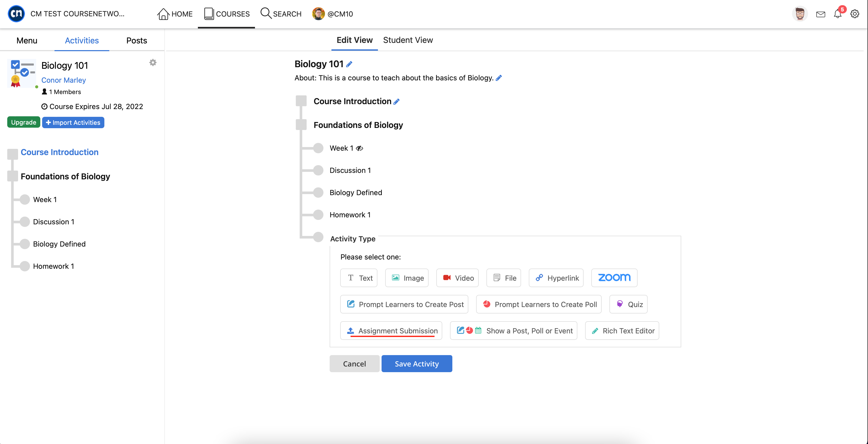Viewport: 868px width, 444px height.
Task: Choose Prompt Learners to Create Post
Action: pyautogui.click(x=404, y=304)
